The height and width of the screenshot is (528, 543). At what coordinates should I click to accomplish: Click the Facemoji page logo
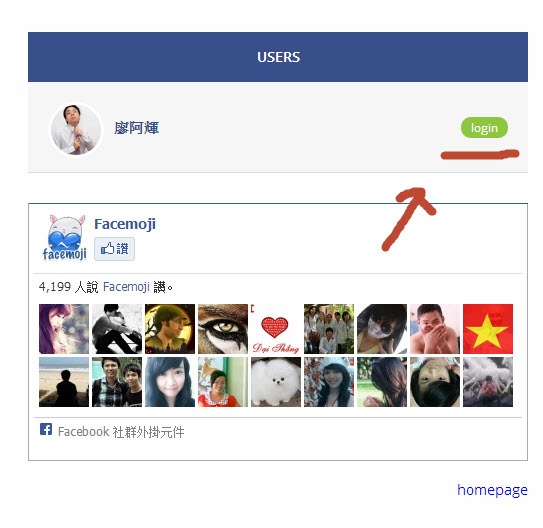point(65,238)
